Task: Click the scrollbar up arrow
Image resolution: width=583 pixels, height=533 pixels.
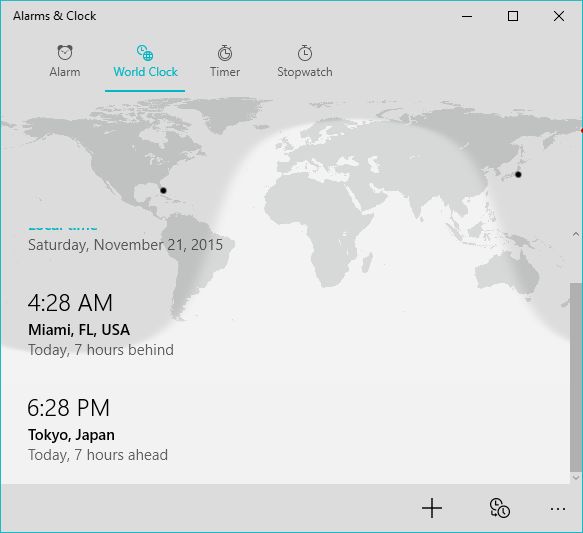Action: click(x=576, y=235)
